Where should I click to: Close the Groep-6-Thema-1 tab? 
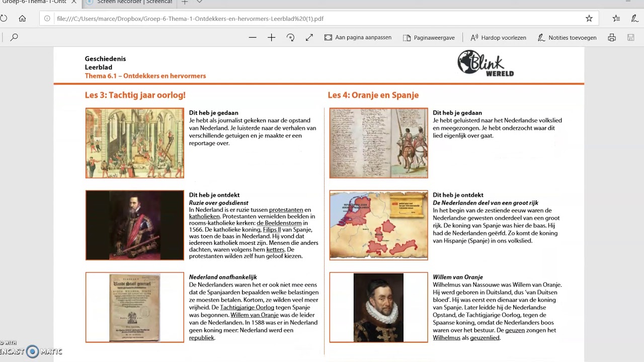(74, 2)
